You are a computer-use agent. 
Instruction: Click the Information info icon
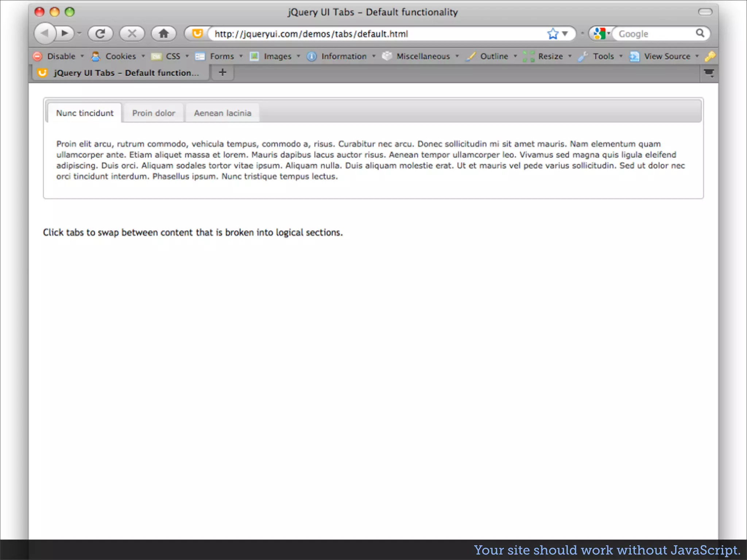pyautogui.click(x=311, y=56)
